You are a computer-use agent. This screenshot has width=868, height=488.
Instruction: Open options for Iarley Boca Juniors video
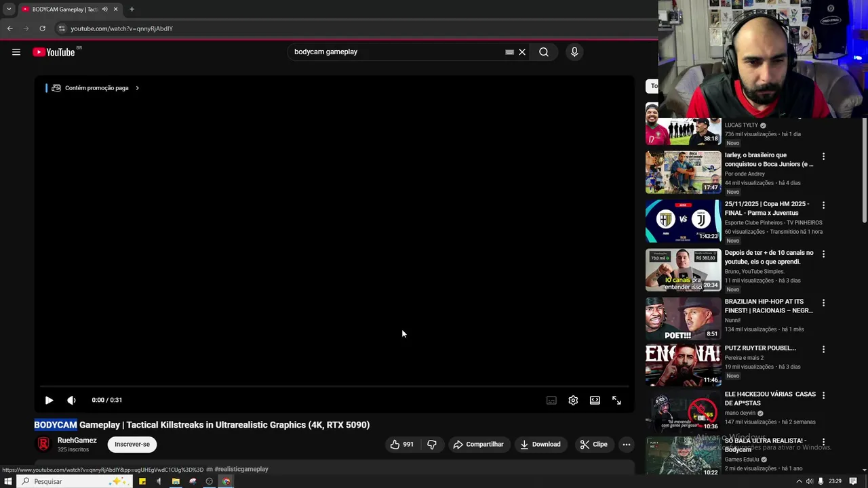pyautogui.click(x=823, y=157)
